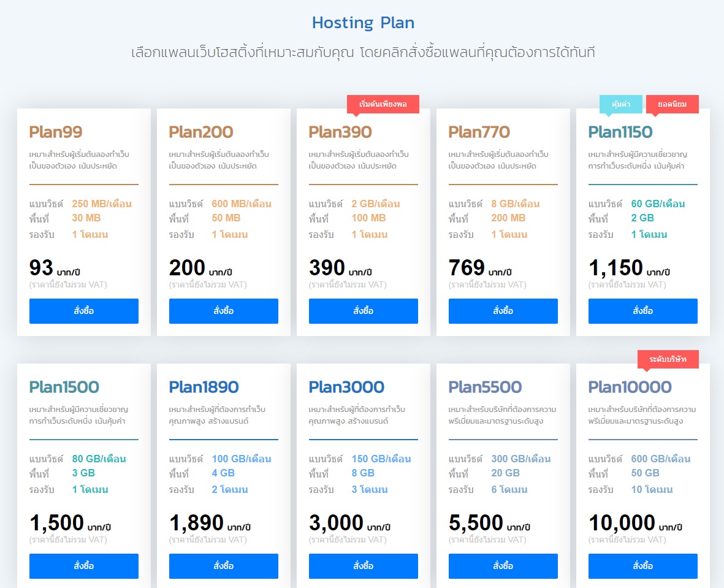Order the Plan390 hosting package
Viewport: 724px width, 588px height.
click(363, 311)
